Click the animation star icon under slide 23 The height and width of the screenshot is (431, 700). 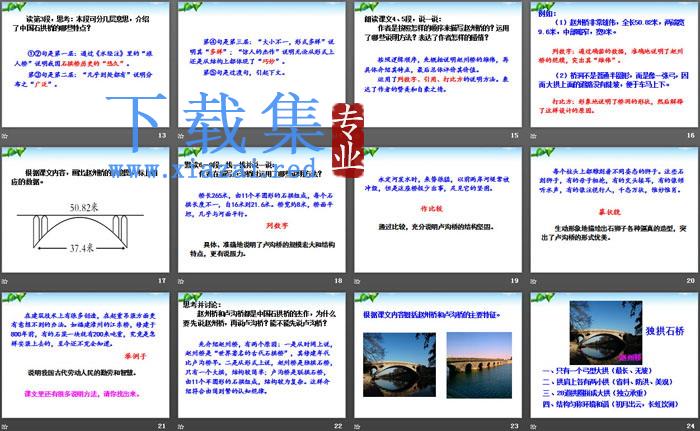[x=357, y=427]
